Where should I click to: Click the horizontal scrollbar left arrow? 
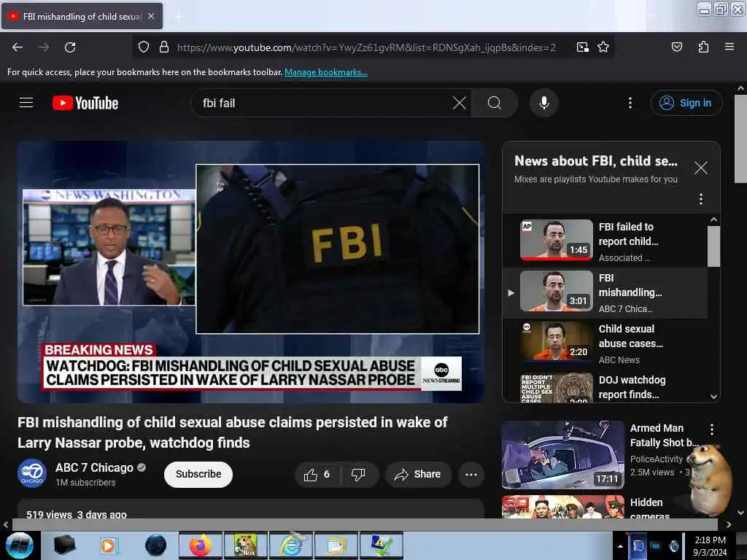pyautogui.click(x=6, y=524)
